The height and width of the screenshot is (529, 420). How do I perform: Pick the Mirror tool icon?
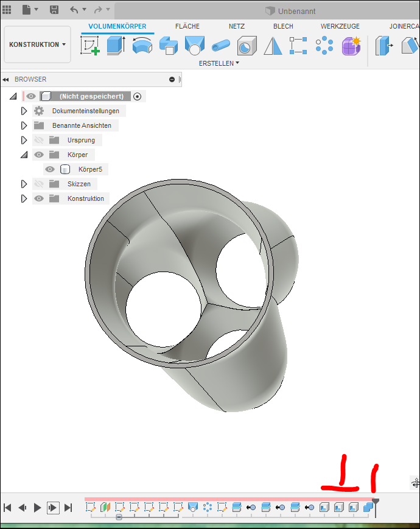[x=273, y=46]
